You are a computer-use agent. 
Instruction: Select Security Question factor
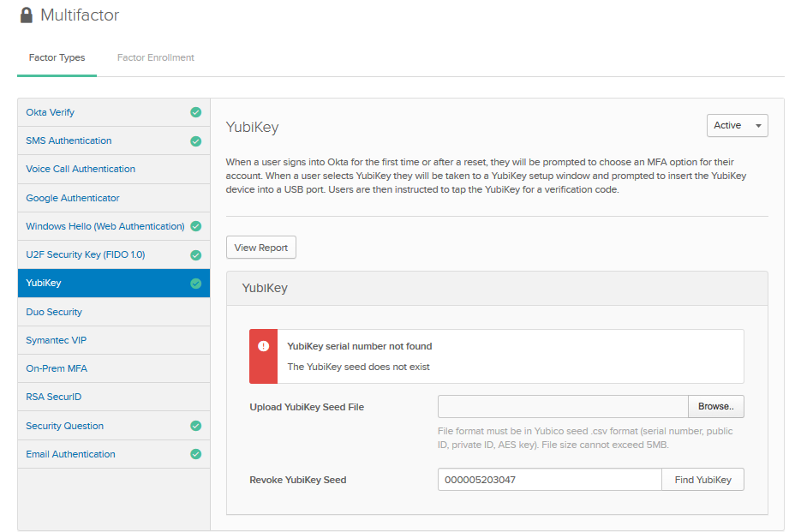coord(114,426)
